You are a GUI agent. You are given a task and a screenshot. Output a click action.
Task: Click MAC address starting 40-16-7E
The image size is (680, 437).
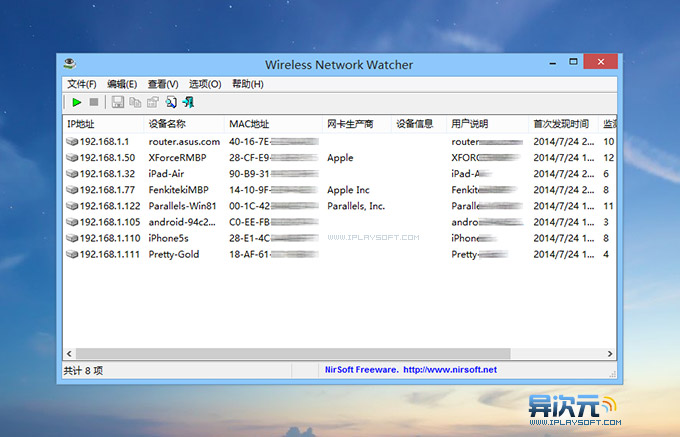pos(274,141)
